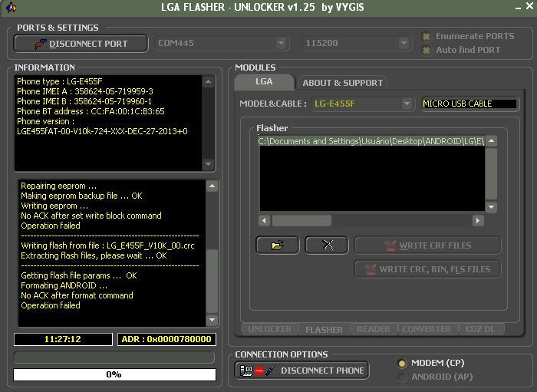Open the 115200 baud rate dropdown
This screenshot has height=392, width=537.
[404, 43]
